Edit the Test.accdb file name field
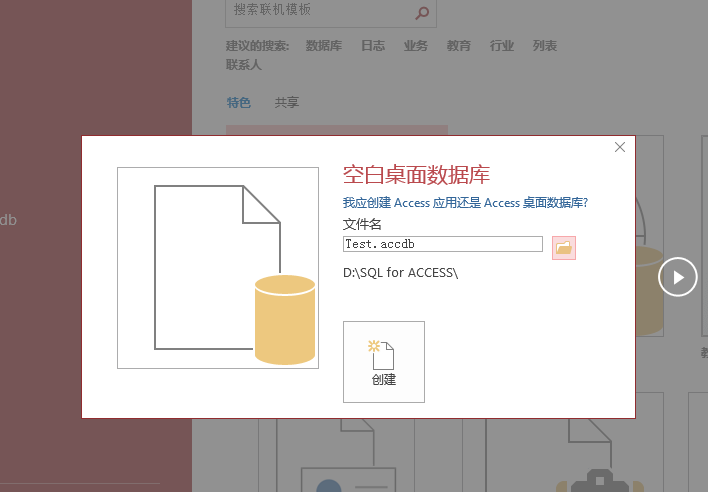The height and width of the screenshot is (492, 708). (x=442, y=244)
